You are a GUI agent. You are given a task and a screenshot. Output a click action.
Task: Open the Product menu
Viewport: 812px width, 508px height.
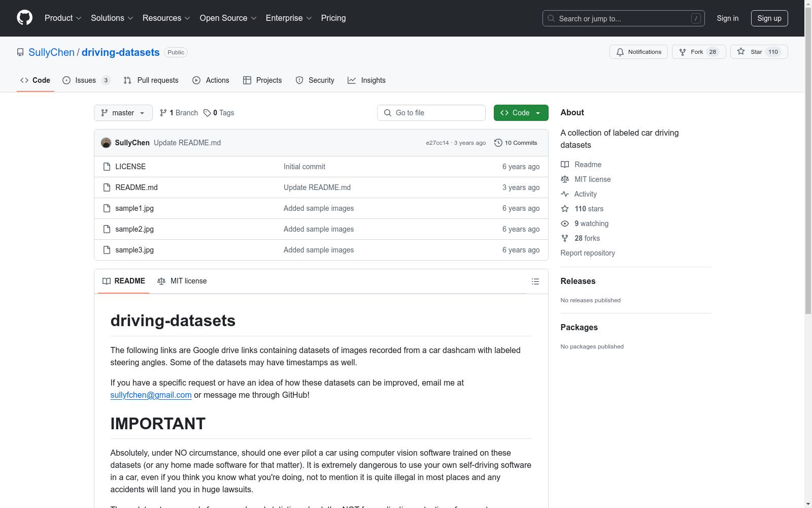click(x=63, y=18)
